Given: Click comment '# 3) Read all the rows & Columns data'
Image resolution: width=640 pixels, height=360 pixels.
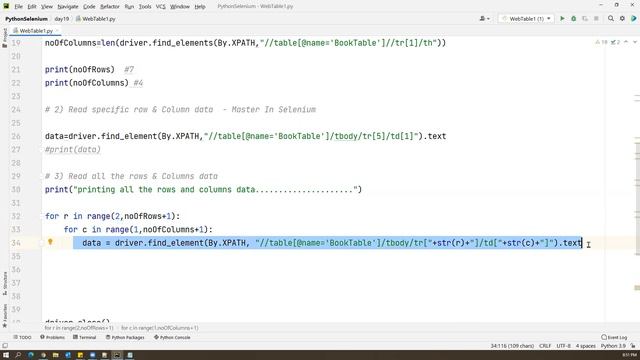Looking at the screenshot, I should [x=131, y=176].
